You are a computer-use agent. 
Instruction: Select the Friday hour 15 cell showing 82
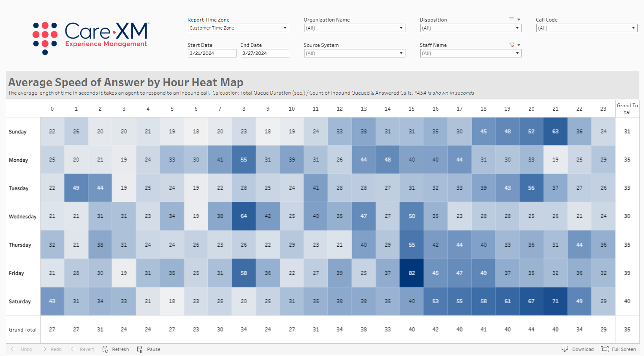pos(412,273)
